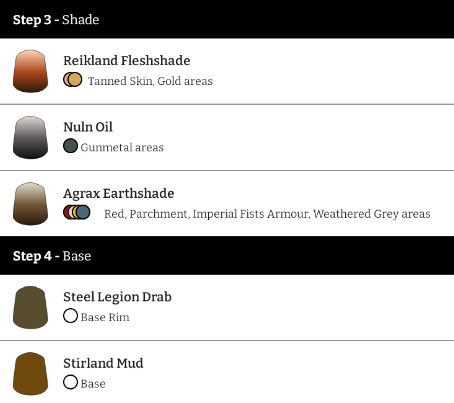Click the Agrax Earthshade paint pot icon

pyautogui.click(x=30, y=204)
